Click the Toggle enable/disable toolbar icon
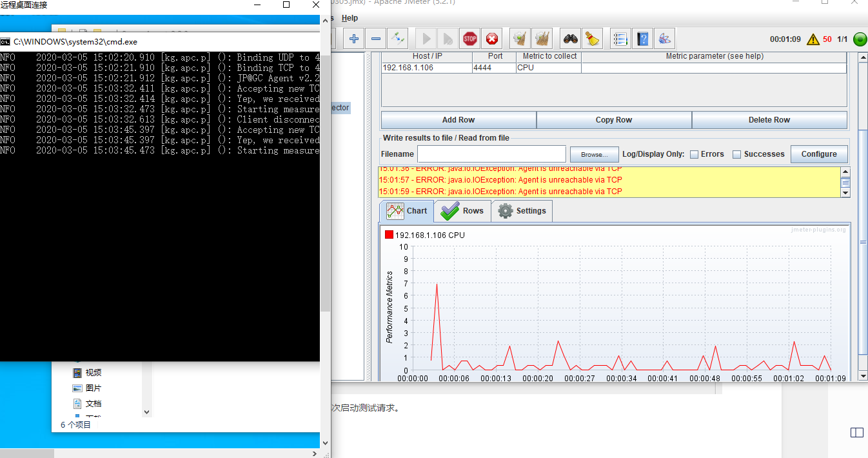868x458 pixels. pyautogui.click(x=398, y=39)
